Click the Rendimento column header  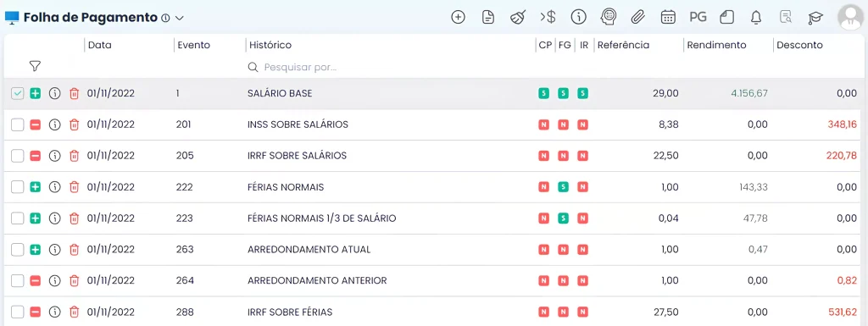click(x=716, y=46)
